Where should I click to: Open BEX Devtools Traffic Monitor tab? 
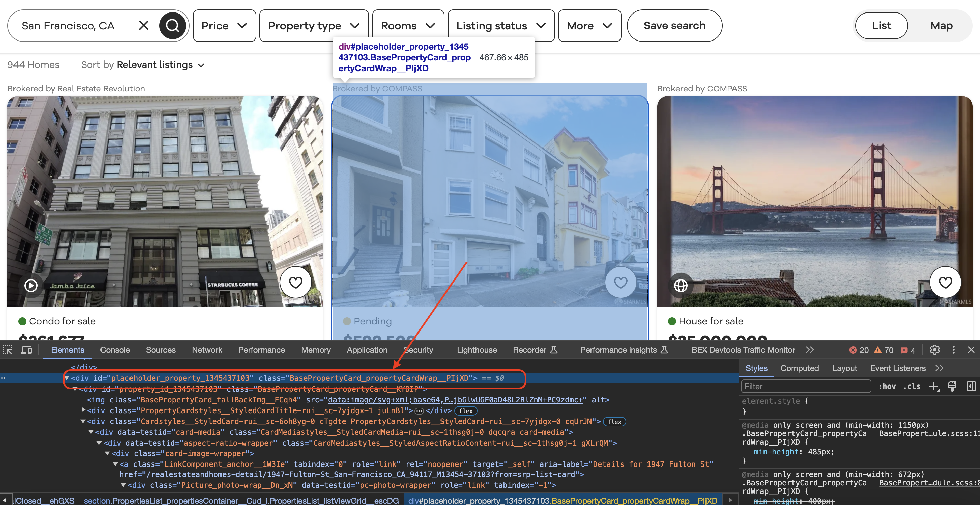(x=743, y=350)
